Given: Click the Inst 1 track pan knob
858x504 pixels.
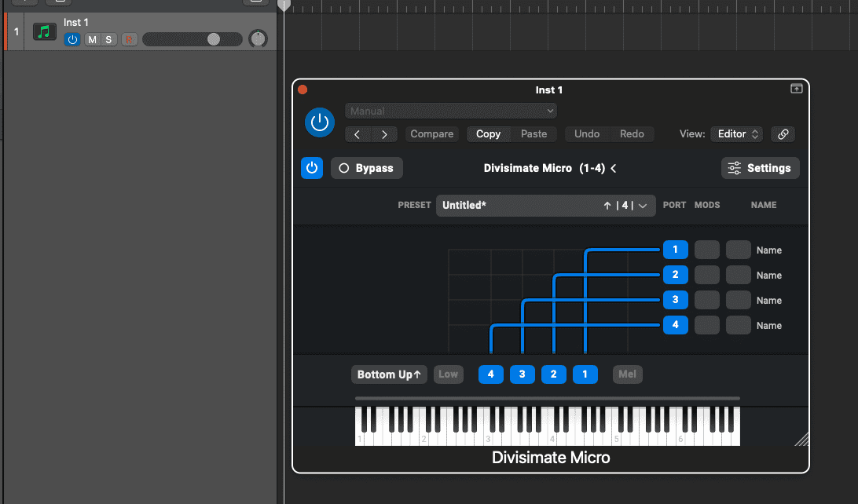Looking at the screenshot, I should (258, 38).
